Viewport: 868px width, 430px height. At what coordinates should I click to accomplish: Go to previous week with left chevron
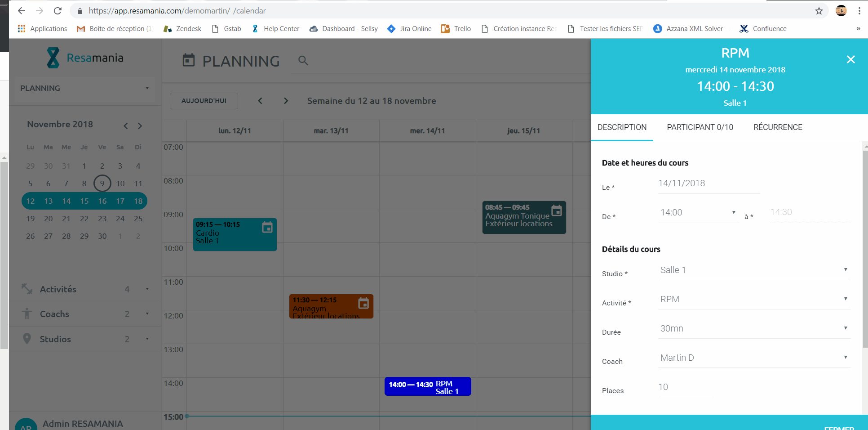pos(260,101)
